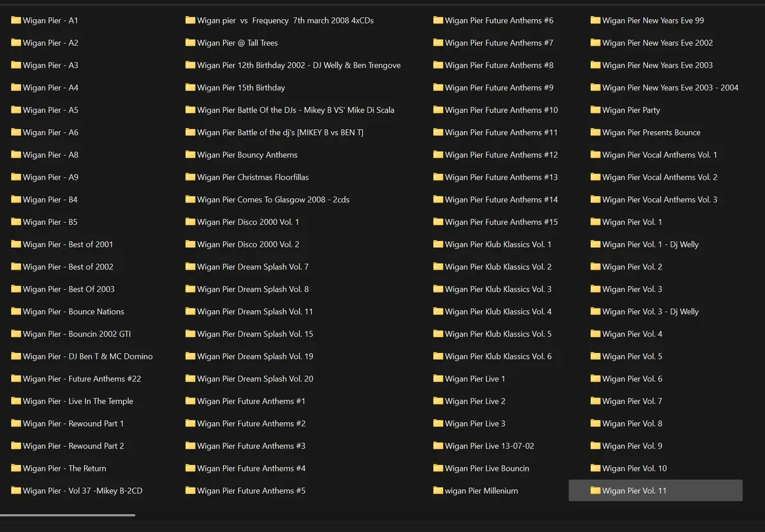Select folder name Wigan Pier Klub Klassics Vol. 4
The width and height of the screenshot is (765, 532).
point(499,312)
